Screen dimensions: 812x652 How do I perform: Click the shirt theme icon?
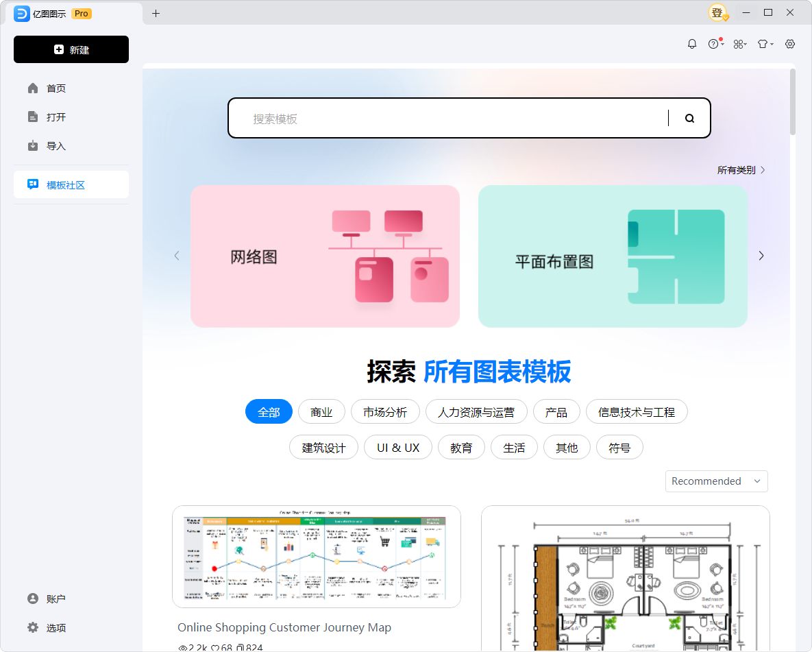pos(763,44)
